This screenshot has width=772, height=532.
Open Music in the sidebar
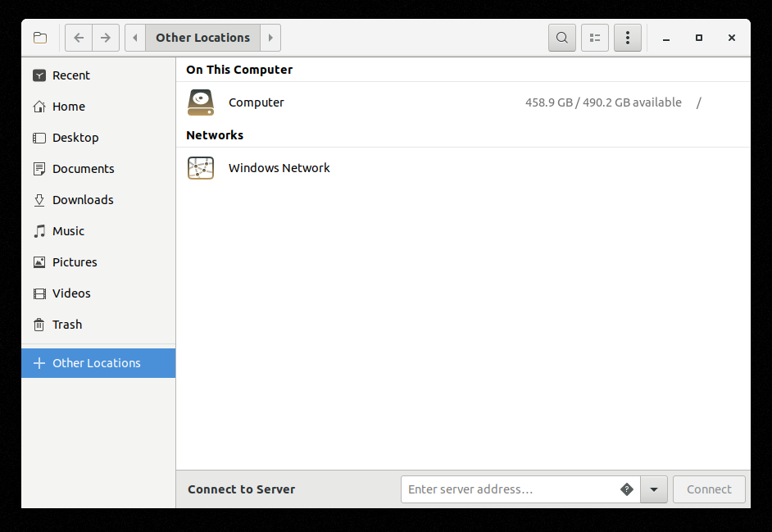click(98, 231)
